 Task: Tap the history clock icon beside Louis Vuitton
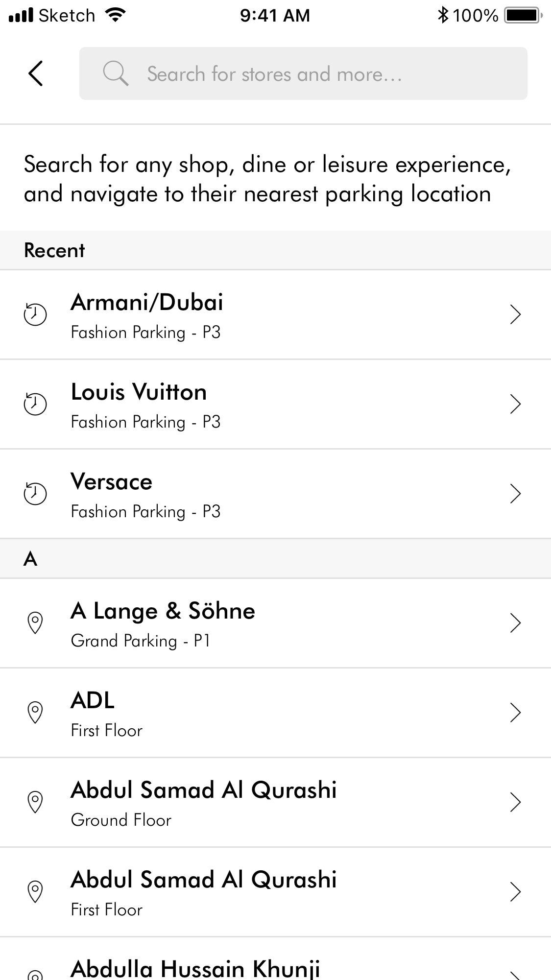tap(35, 404)
